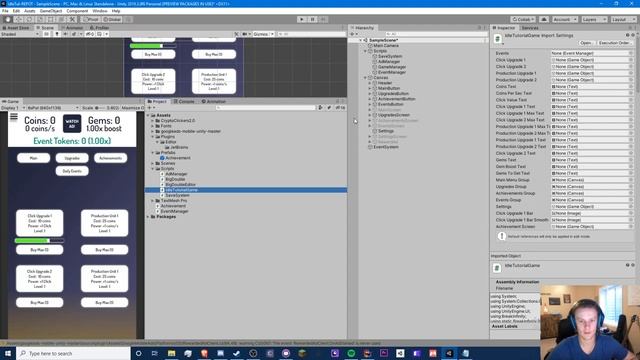Open the Window menu
Viewport: 640px width, 360px height.
click(100, 11)
